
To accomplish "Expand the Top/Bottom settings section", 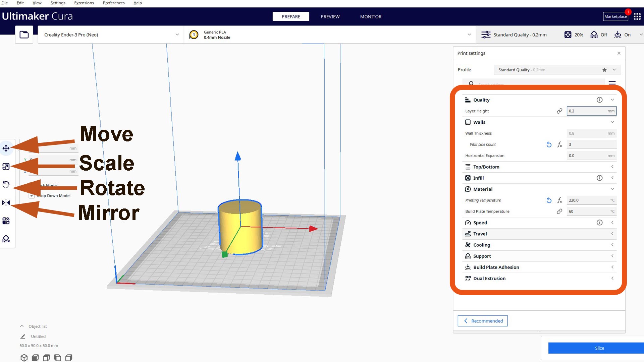I will [x=612, y=167].
